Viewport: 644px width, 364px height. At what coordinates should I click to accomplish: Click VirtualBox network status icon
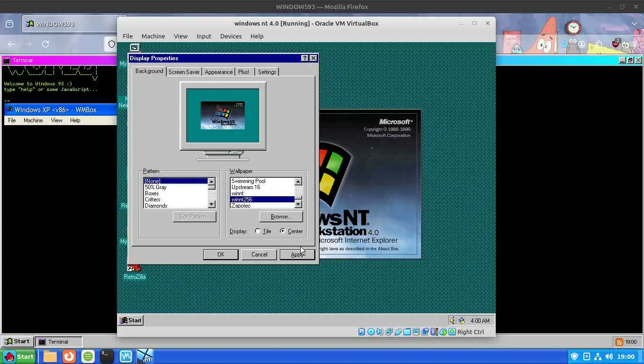click(389, 332)
